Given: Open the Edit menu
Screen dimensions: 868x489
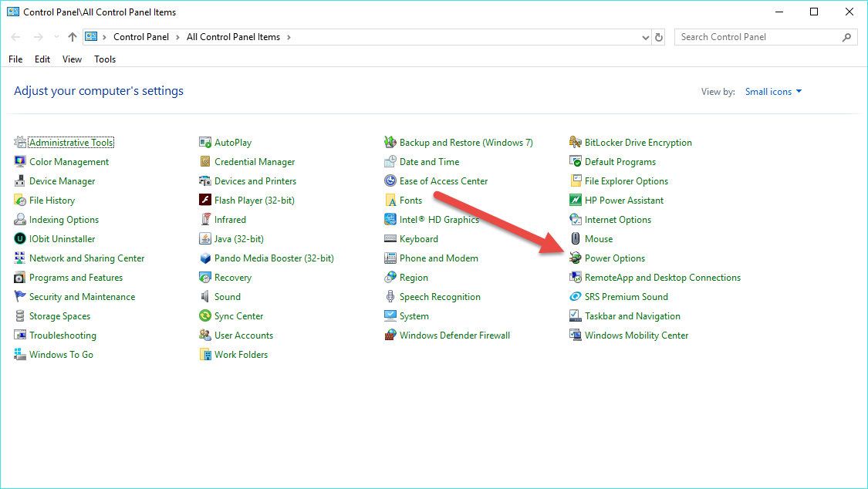Looking at the screenshot, I should coord(42,59).
